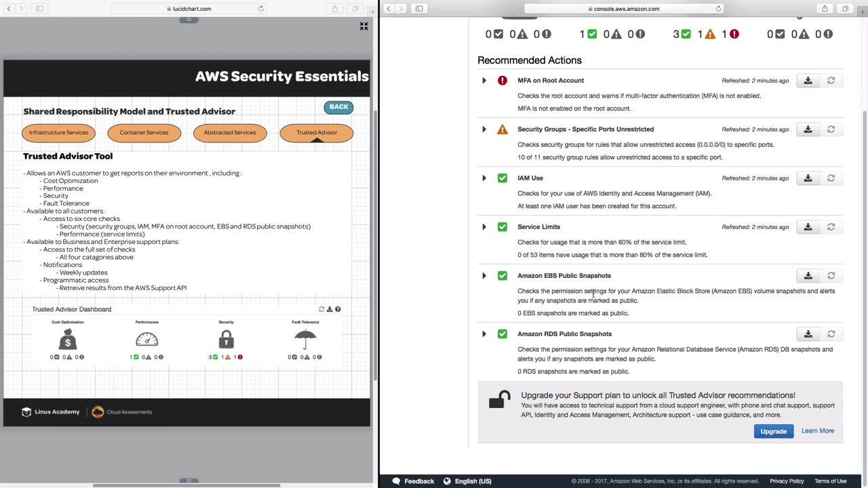The image size is (868, 488).
Task: Refresh the Amazon RDS Public Snapshots check
Action: click(831, 334)
